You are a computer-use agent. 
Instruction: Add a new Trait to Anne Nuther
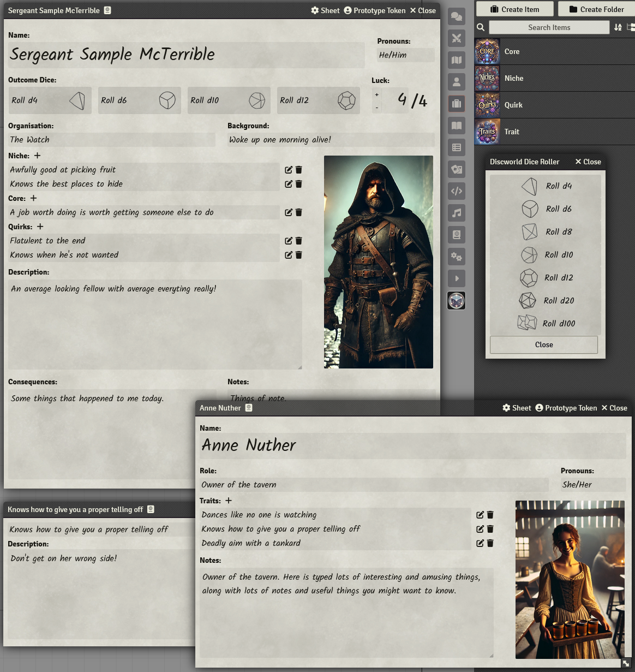click(229, 501)
